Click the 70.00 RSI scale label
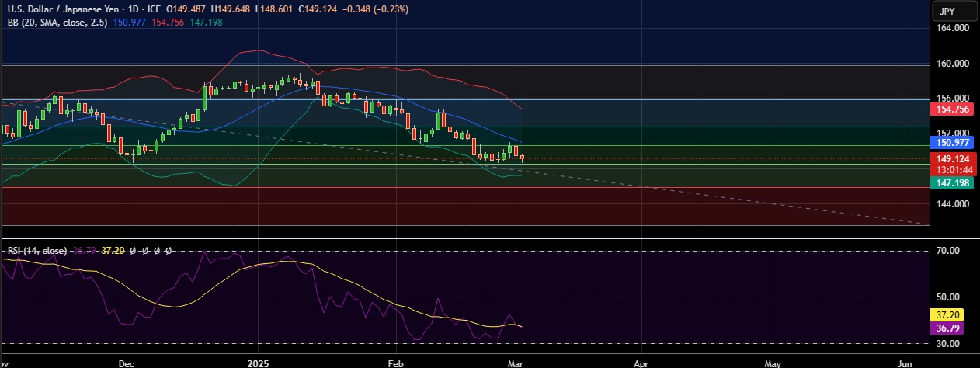980x368 pixels. [947, 250]
